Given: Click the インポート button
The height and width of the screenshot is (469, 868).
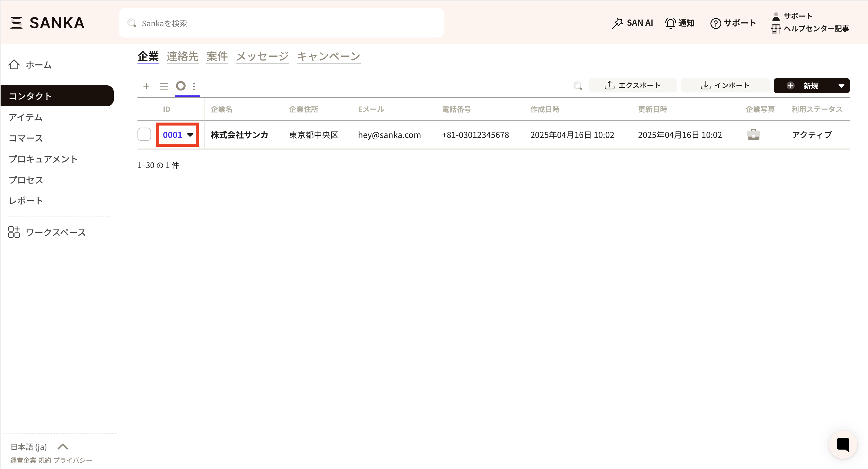Looking at the screenshot, I should pyautogui.click(x=725, y=85).
